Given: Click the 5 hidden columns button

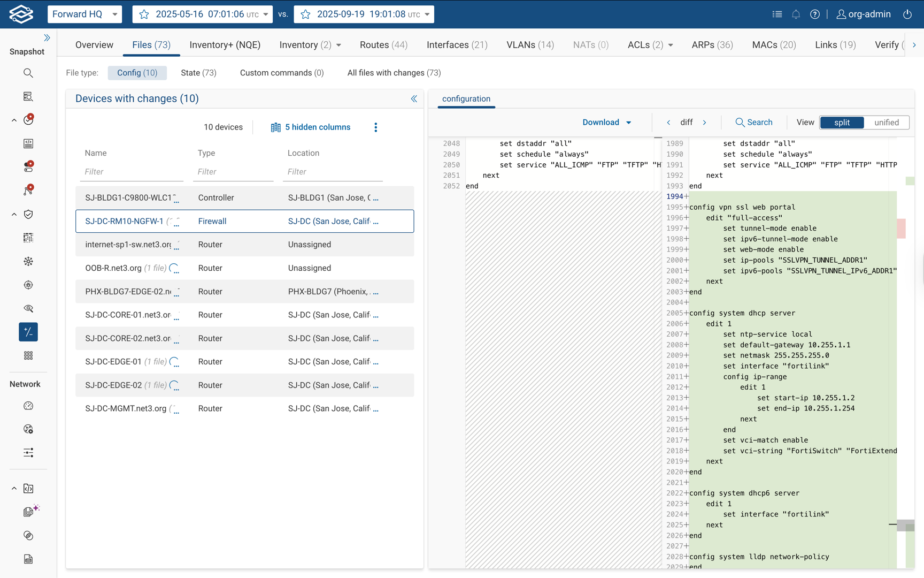Looking at the screenshot, I should (x=311, y=127).
